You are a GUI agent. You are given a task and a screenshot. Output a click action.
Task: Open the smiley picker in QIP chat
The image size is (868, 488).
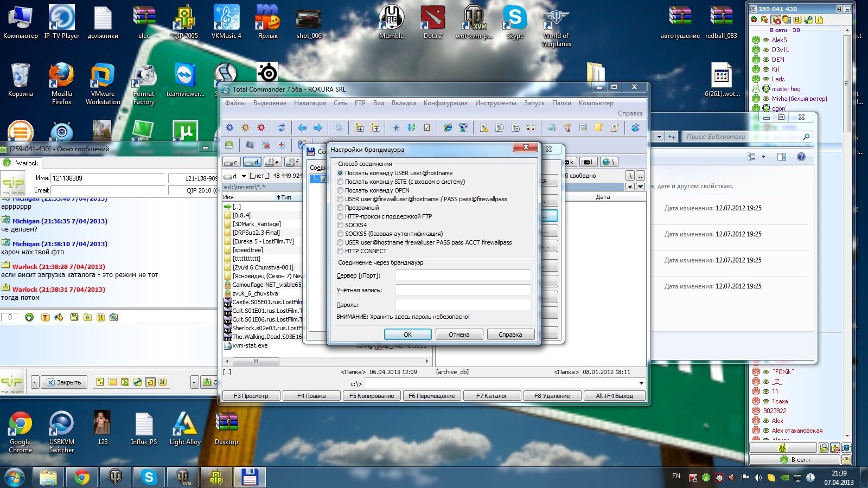pos(29,317)
